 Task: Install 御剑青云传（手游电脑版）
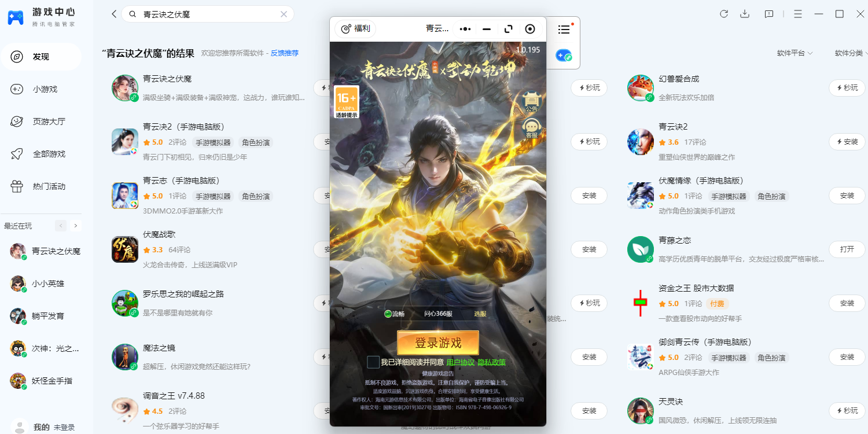(x=847, y=357)
